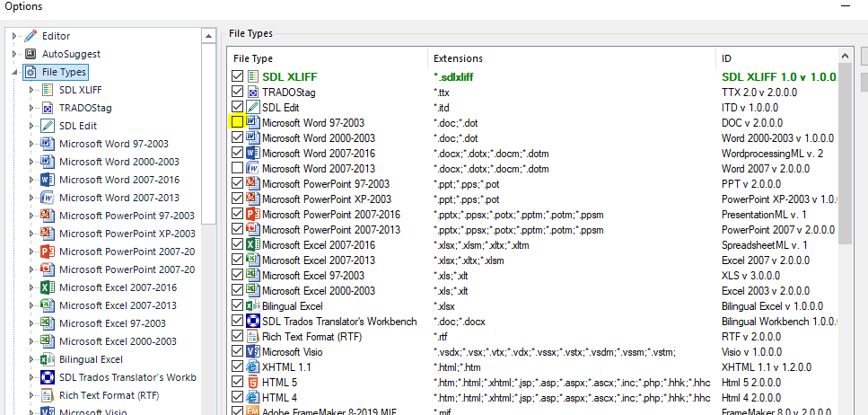Collapse the File Types tree node

pyautogui.click(x=14, y=73)
